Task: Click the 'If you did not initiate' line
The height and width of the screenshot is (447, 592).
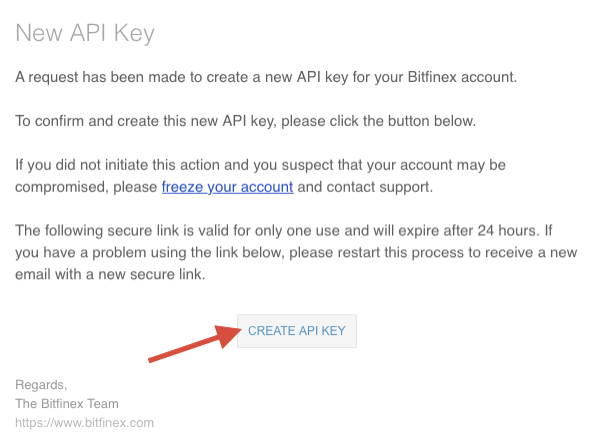Action: 260,165
